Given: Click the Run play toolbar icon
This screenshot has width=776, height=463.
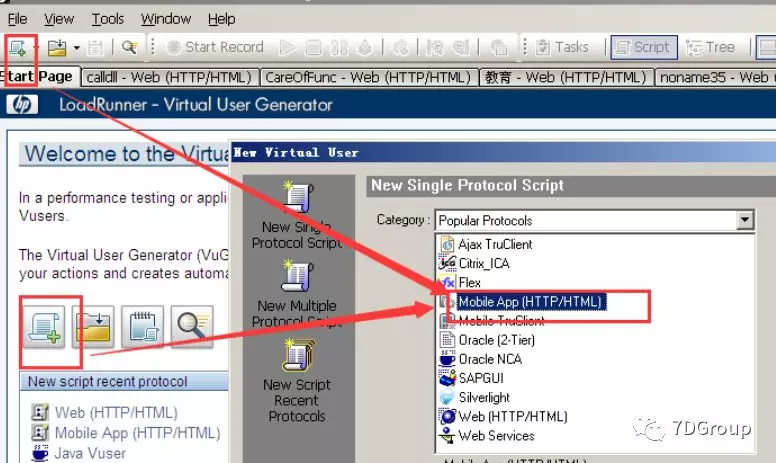Looking at the screenshot, I should (288, 47).
